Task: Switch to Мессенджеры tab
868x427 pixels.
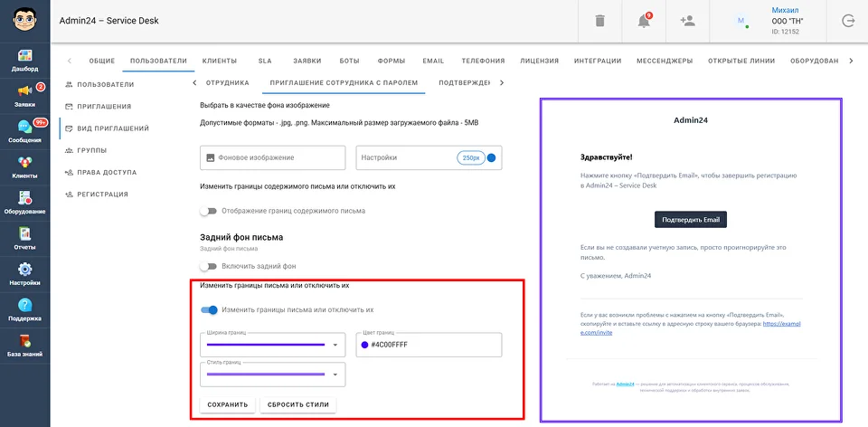Action: [665, 61]
